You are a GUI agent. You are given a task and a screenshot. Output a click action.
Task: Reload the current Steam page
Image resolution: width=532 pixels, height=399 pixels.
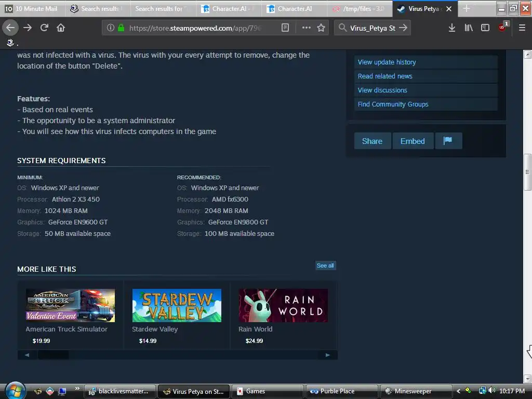click(44, 28)
